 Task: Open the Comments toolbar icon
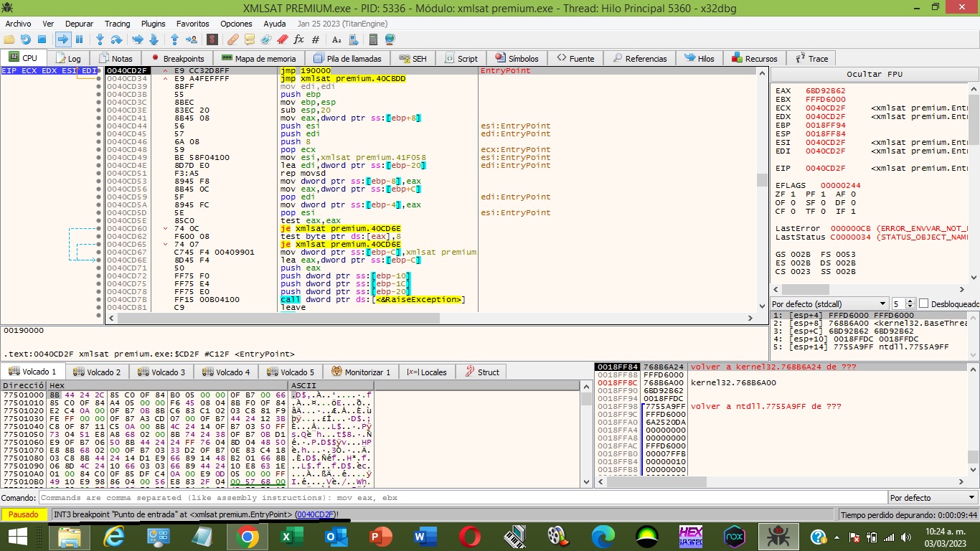[249, 39]
